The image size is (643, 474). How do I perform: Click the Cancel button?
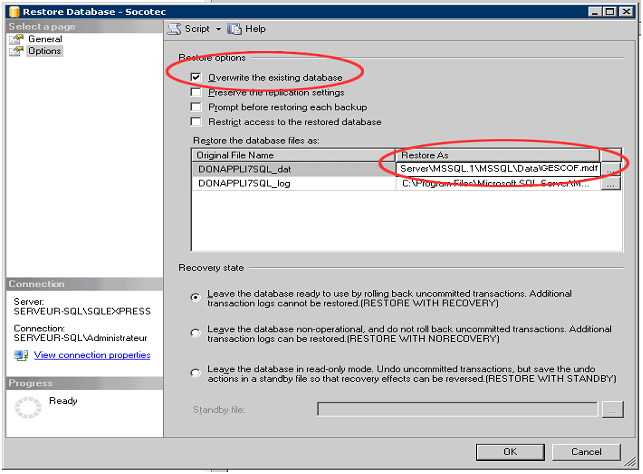tap(588, 452)
